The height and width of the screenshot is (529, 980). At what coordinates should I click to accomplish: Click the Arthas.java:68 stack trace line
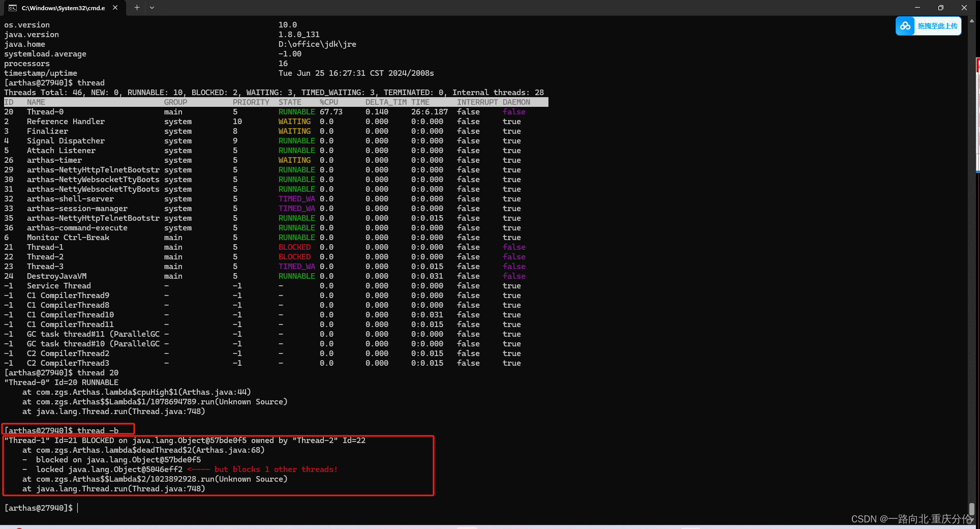(x=143, y=450)
